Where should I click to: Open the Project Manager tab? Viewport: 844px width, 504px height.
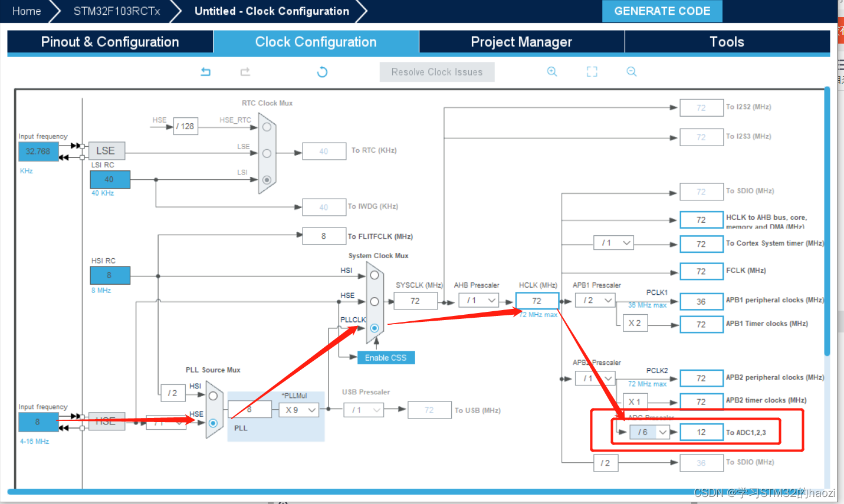tap(521, 42)
